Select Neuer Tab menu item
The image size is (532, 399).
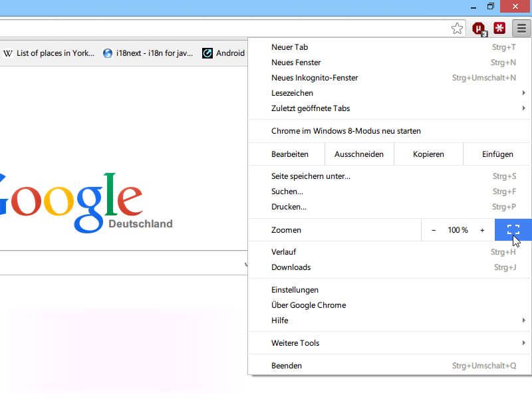[390, 47]
